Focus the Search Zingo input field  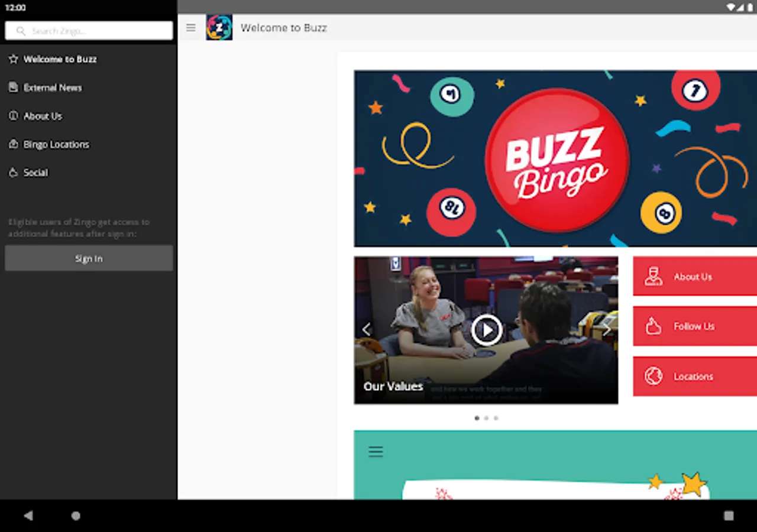[89, 31]
